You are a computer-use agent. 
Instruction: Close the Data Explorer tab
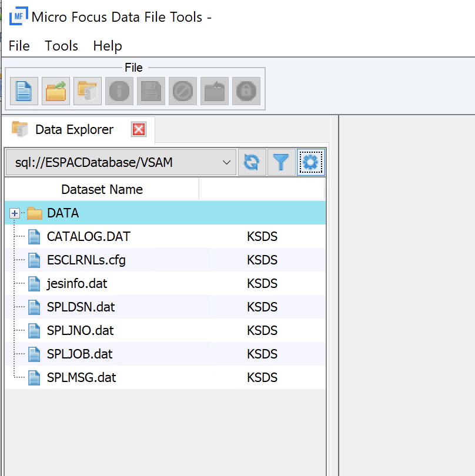(x=139, y=129)
